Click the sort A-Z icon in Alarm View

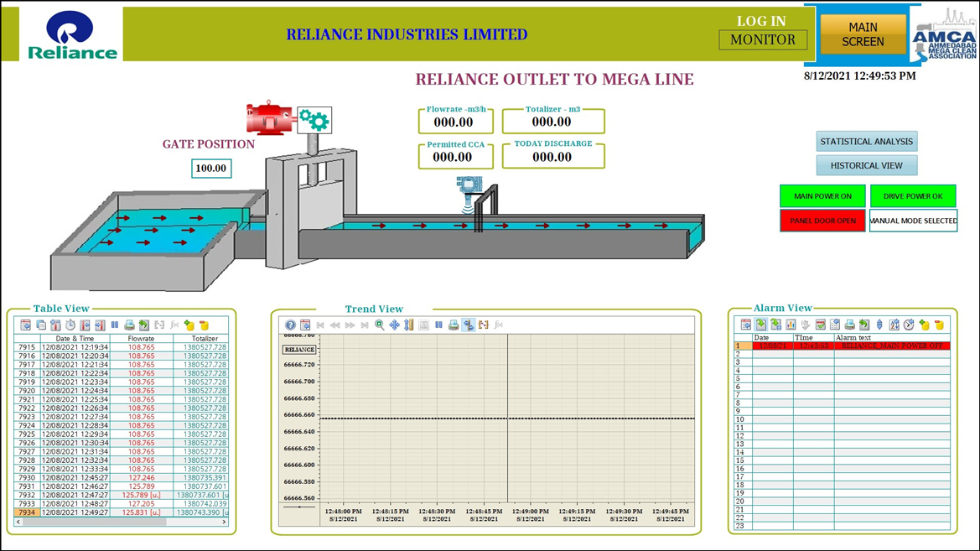pos(894,325)
